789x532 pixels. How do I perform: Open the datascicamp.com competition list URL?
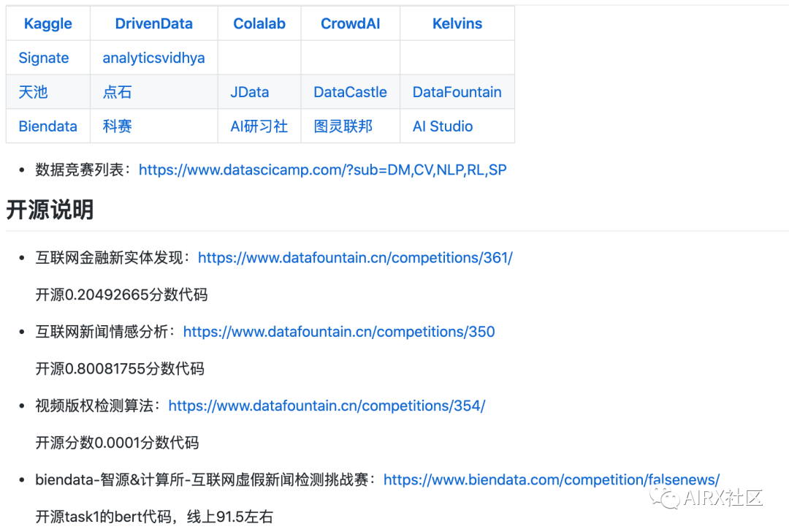[x=323, y=170]
